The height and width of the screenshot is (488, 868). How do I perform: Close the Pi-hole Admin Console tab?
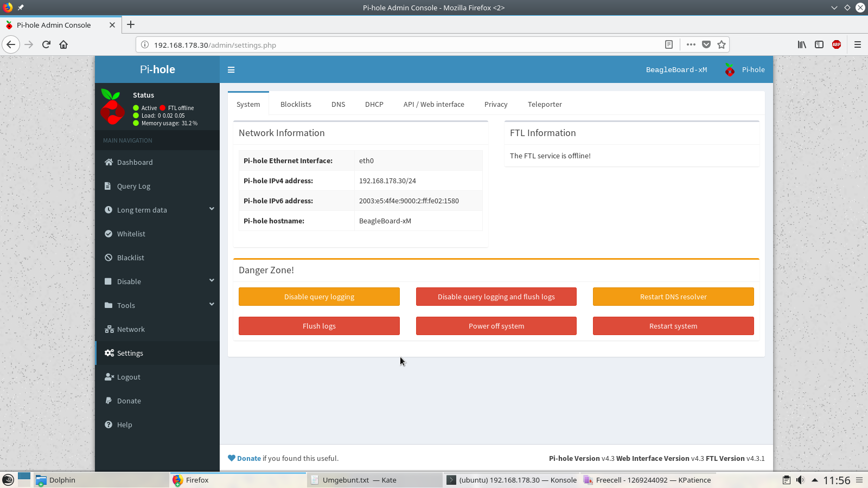coord(112,25)
